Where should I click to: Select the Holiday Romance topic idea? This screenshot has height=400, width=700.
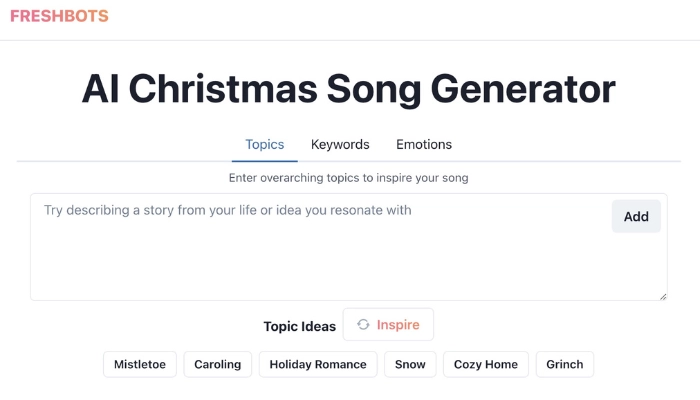pos(318,365)
